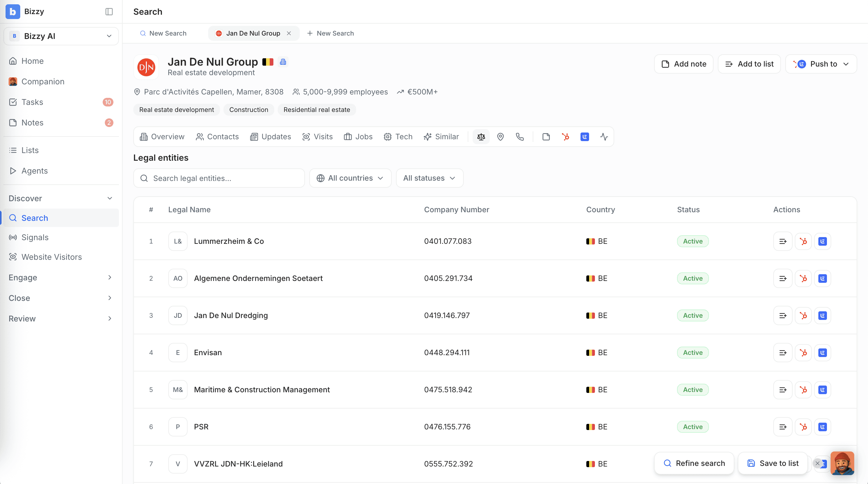Click Save to list
The height and width of the screenshot is (484, 868).
(x=773, y=463)
